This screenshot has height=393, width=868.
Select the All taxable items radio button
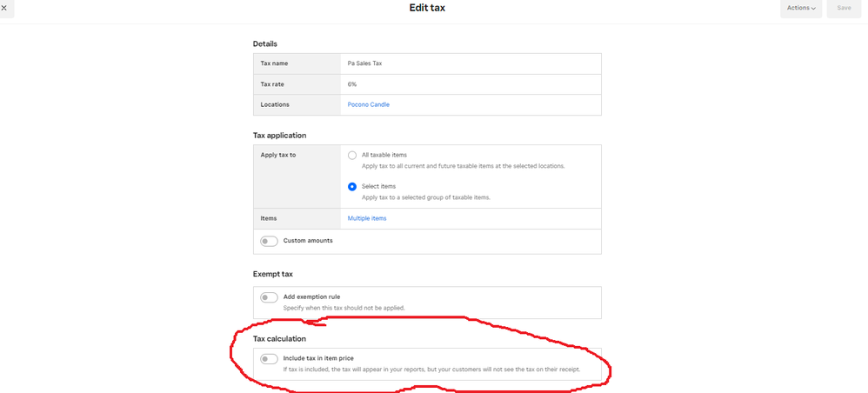pos(352,156)
